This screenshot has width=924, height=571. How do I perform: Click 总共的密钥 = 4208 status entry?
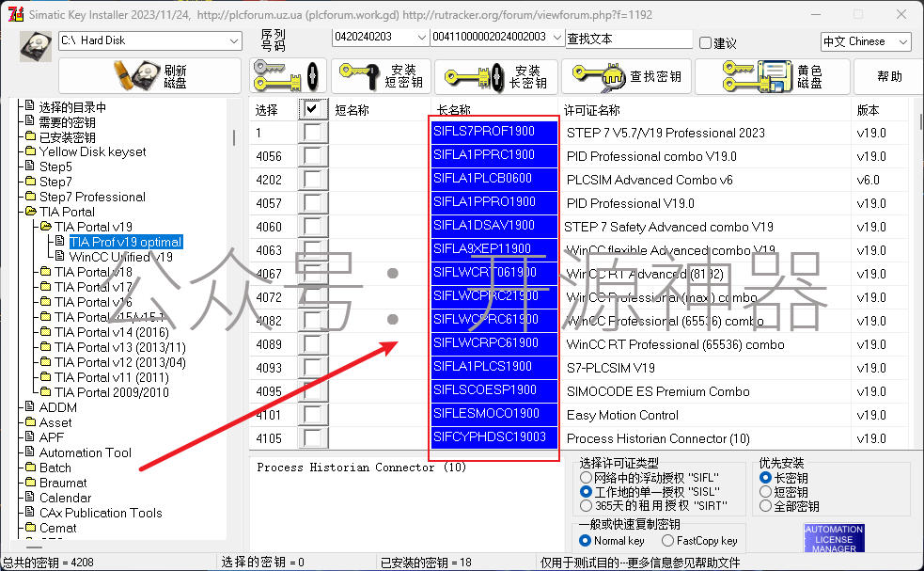click(x=48, y=563)
